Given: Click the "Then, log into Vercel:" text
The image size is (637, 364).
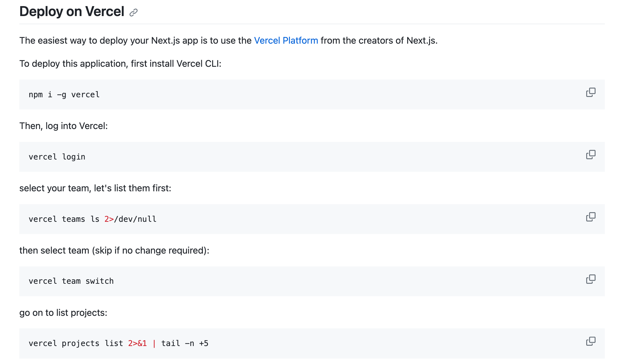Looking at the screenshot, I should (x=63, y=126).
